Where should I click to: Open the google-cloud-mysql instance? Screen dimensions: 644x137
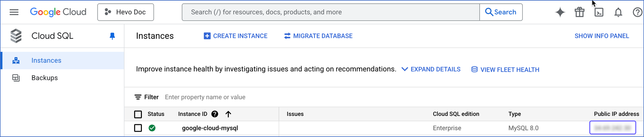[x=210, y=128]
